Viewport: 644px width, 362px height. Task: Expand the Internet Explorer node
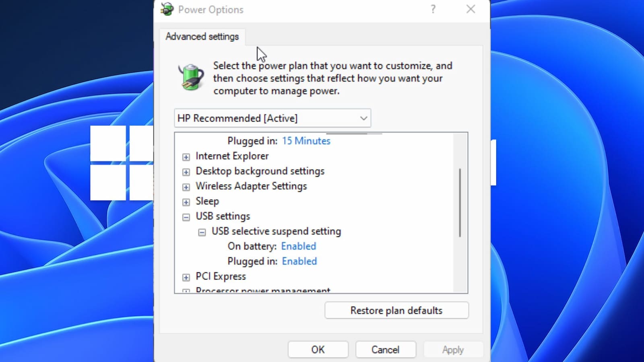click(186, 157)
